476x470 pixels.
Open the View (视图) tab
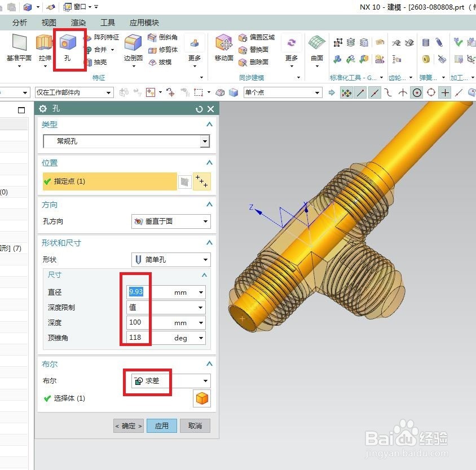[x=49, y=23]
